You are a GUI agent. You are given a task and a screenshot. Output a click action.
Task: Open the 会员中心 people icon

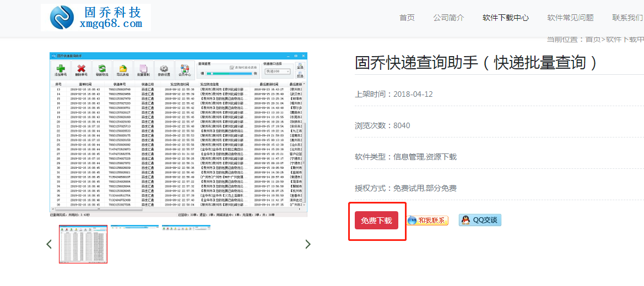pyautogui.click(x=185, y=70)
